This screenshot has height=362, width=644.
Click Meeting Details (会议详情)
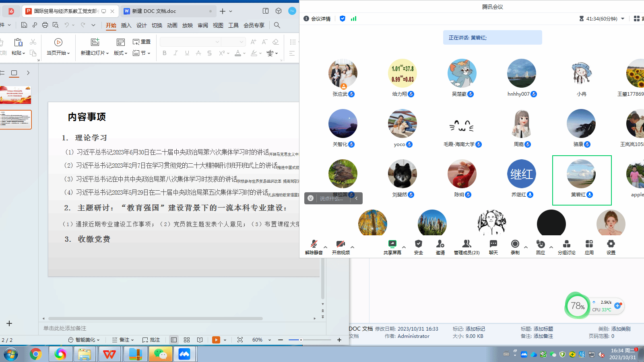click(x=317, y=19)
